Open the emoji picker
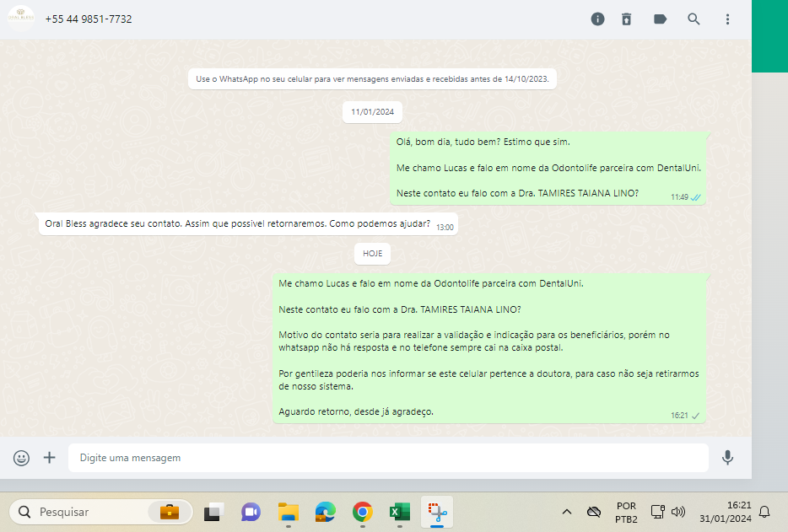788x532 pixels. pyautogui.click(x=21, y=458)
